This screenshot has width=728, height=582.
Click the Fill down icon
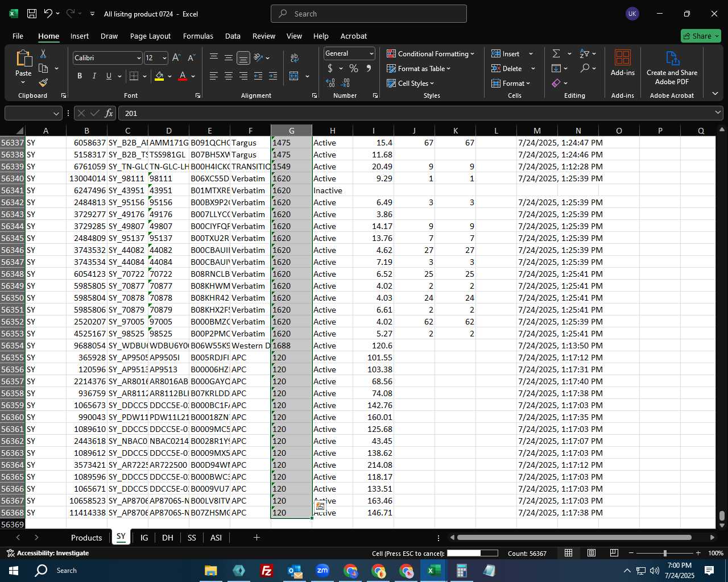pyautogui.click(x=556, y=68)
